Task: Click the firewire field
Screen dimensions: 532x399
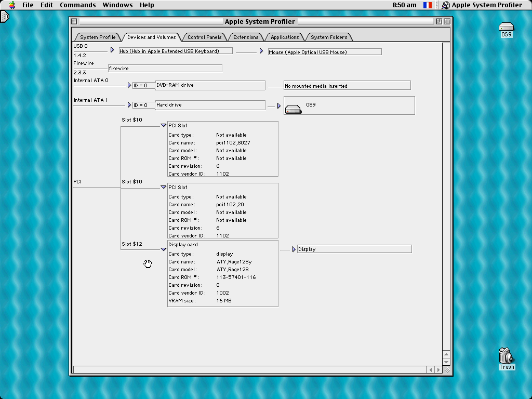Action: [x=165, y=68]
